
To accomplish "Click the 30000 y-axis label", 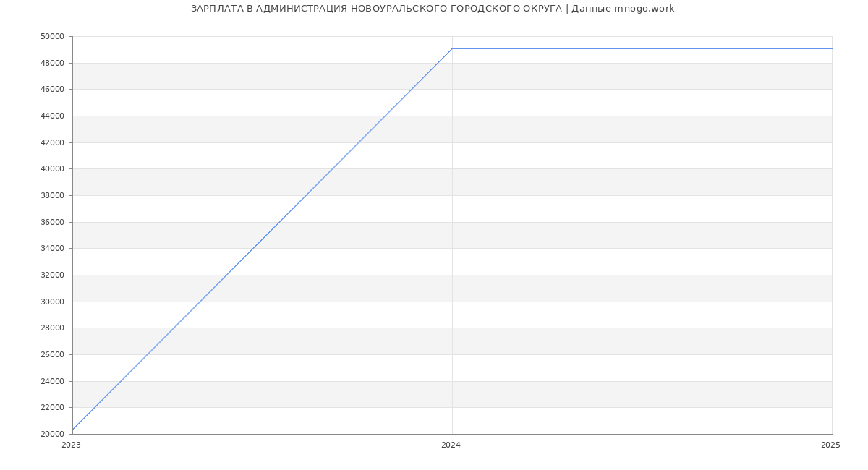I will [x=52, y=302].
